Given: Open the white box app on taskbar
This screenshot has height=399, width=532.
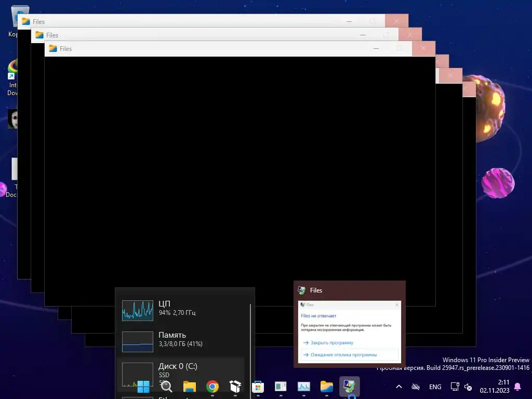Looking at the screenshot, I should (x=235, y=387).
